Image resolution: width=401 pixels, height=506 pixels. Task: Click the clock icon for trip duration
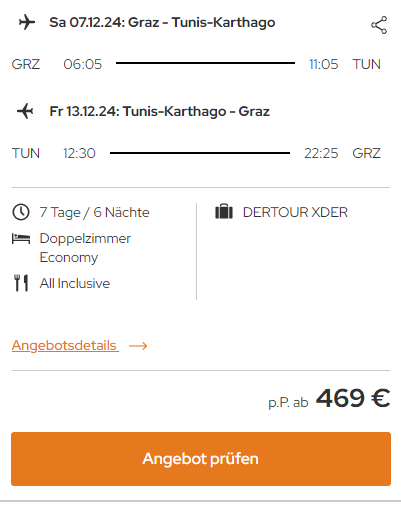(21, 212)
